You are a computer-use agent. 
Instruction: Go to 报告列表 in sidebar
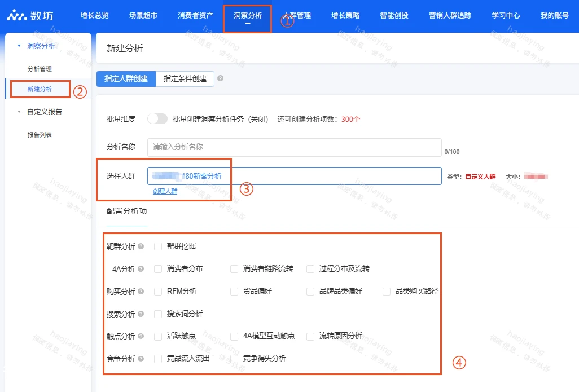[x=40, y=135]
